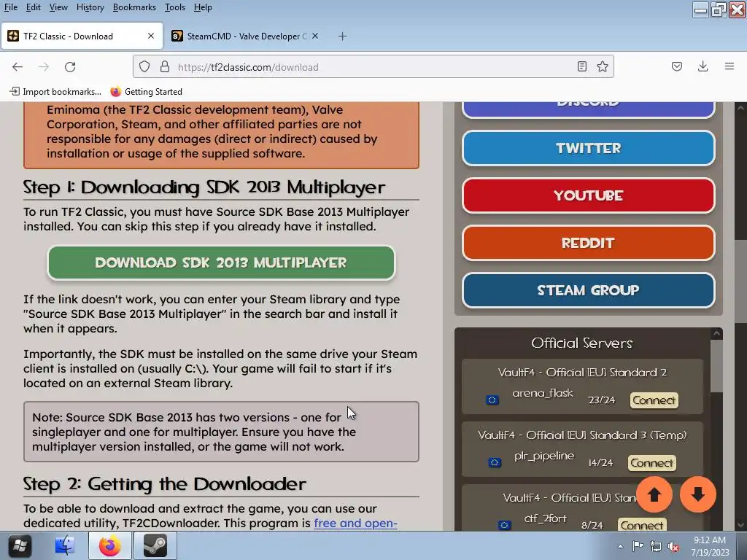Open the Tools menu

pos(175,7)
